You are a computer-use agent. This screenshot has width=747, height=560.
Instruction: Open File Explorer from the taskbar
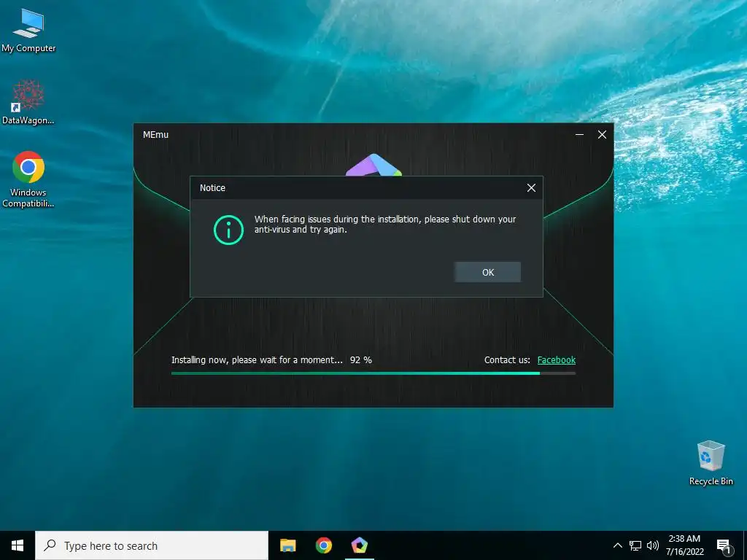pos(287,545)
